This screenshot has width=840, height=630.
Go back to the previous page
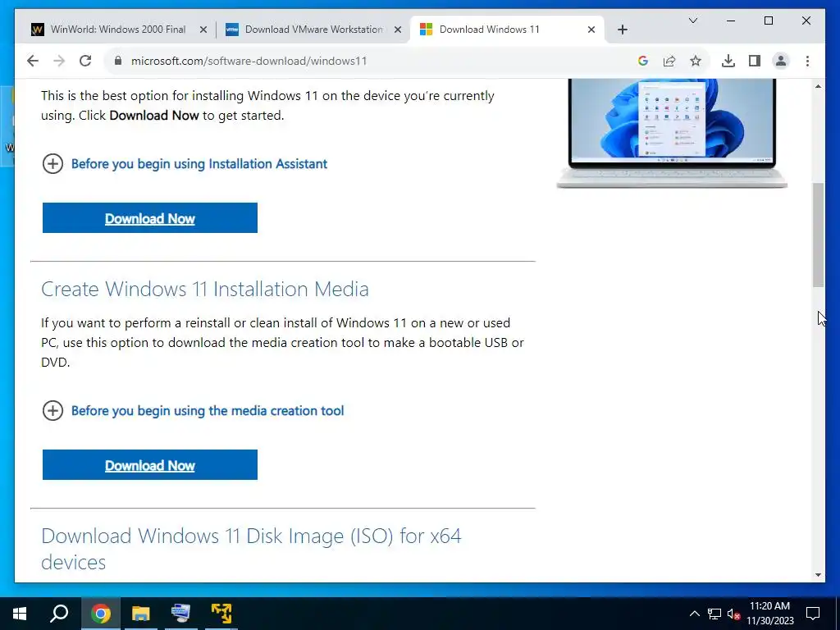[33, 61]
